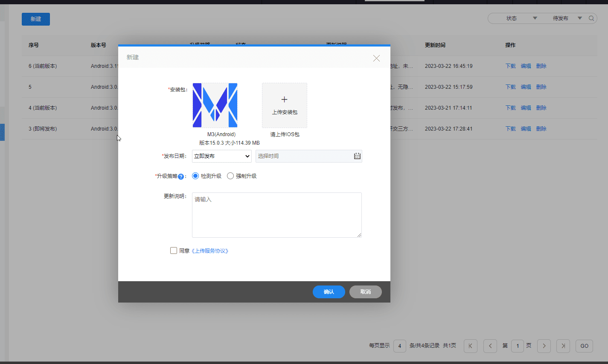The image size is (608, 364).
Task: Click the 3 (即将发布) row label
Action: (43, 129)
